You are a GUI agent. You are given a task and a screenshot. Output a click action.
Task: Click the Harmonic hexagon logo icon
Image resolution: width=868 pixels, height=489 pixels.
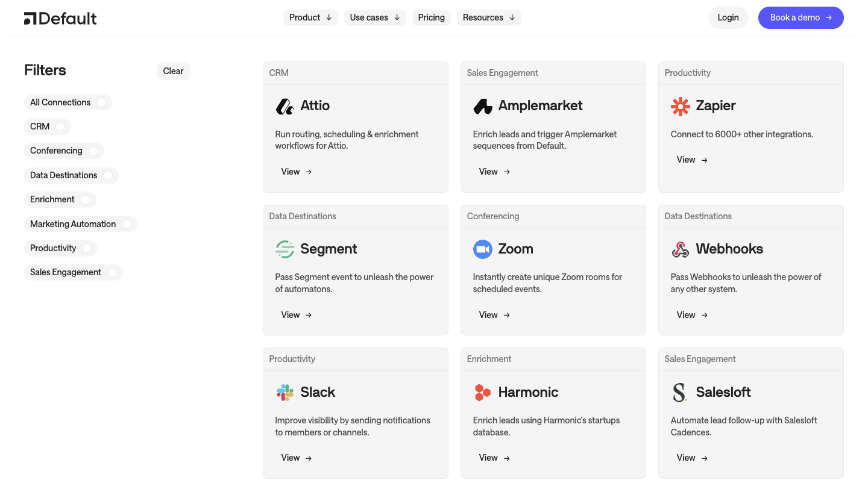(483, 393)
